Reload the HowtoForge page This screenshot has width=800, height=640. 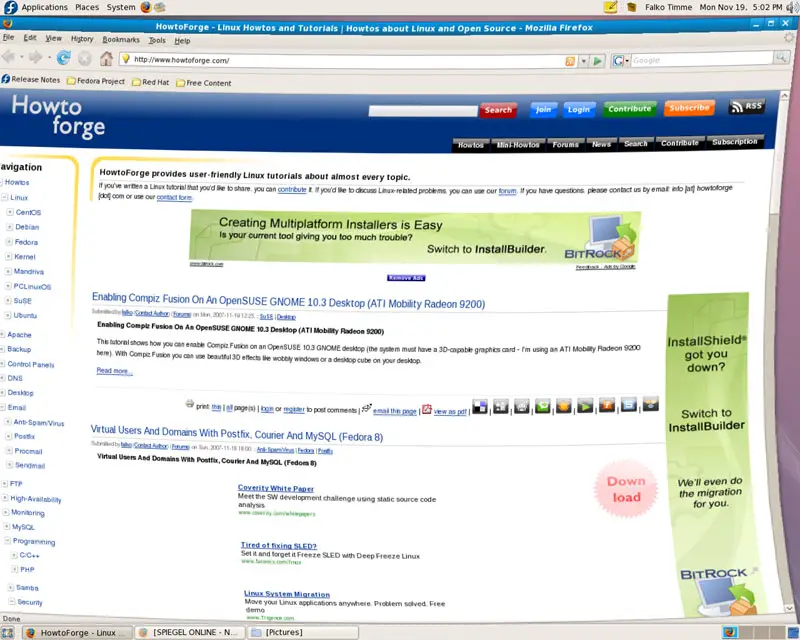click(63, 58)
